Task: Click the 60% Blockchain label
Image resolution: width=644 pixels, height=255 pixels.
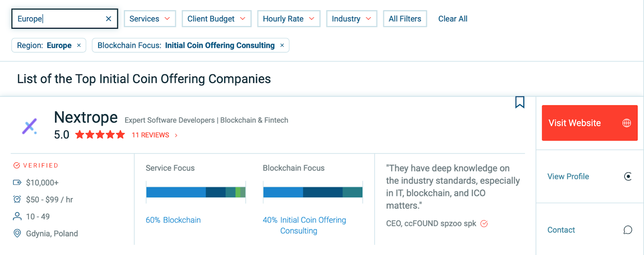Action: [173, 220]
